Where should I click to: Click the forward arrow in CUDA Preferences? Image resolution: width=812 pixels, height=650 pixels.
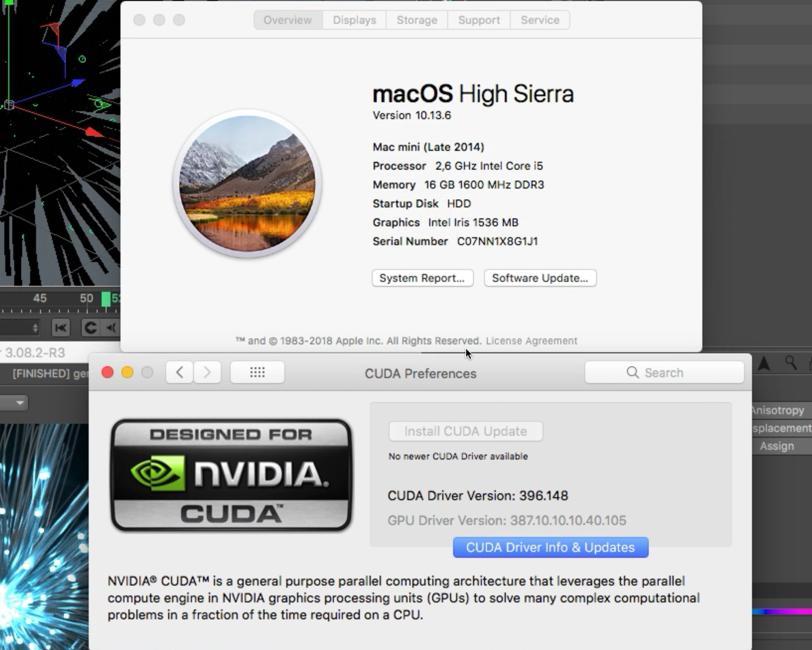tap(207, 373)
